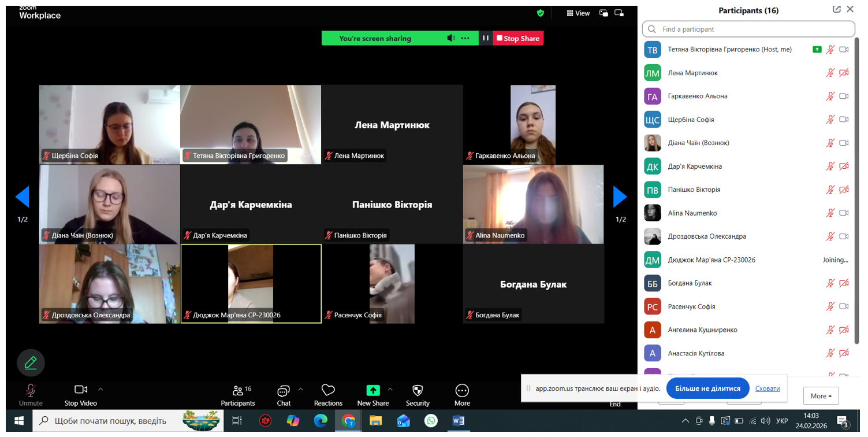Click Participants in the bottom meeting toolbar

point(238,395)
